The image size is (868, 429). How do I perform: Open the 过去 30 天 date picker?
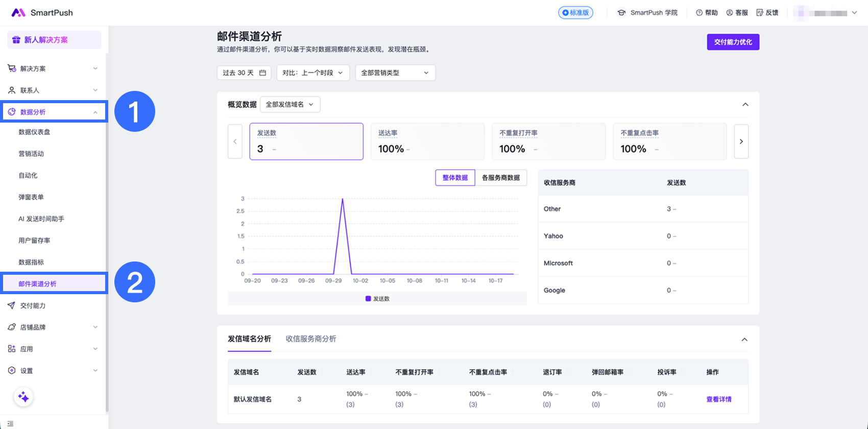(x=244, y=73)
